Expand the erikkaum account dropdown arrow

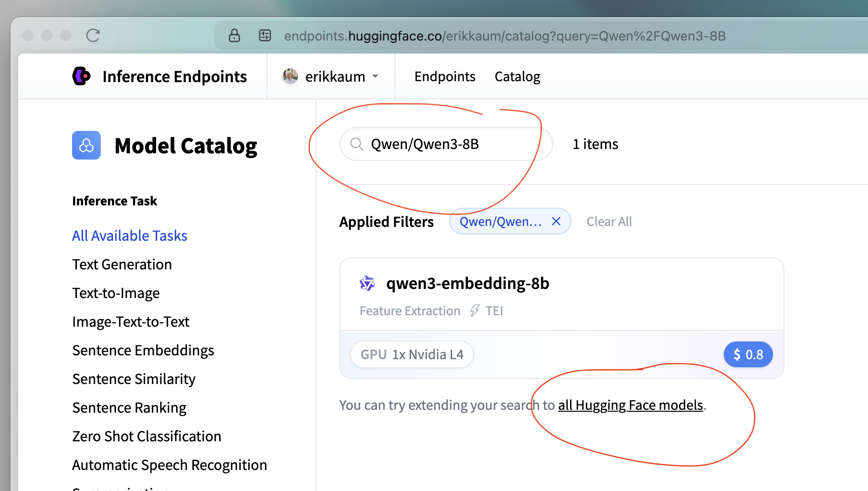(375, 76)
